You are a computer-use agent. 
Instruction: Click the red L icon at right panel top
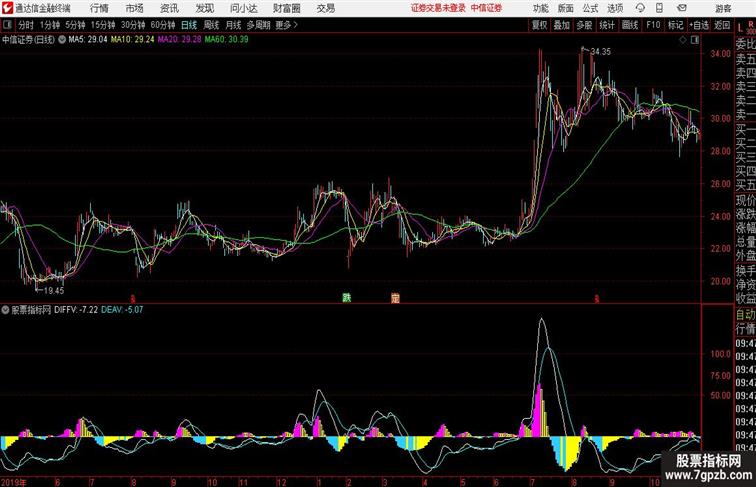(x=740, y=28)
